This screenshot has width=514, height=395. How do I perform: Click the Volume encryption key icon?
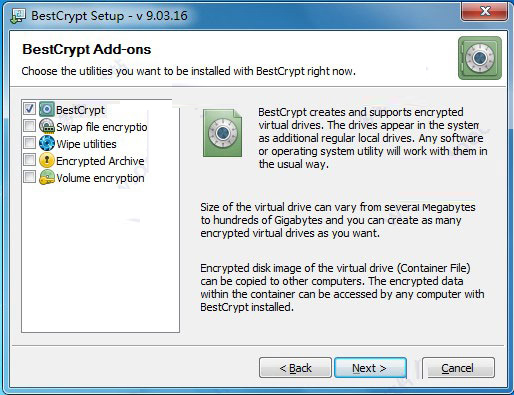tap(47, 177)
